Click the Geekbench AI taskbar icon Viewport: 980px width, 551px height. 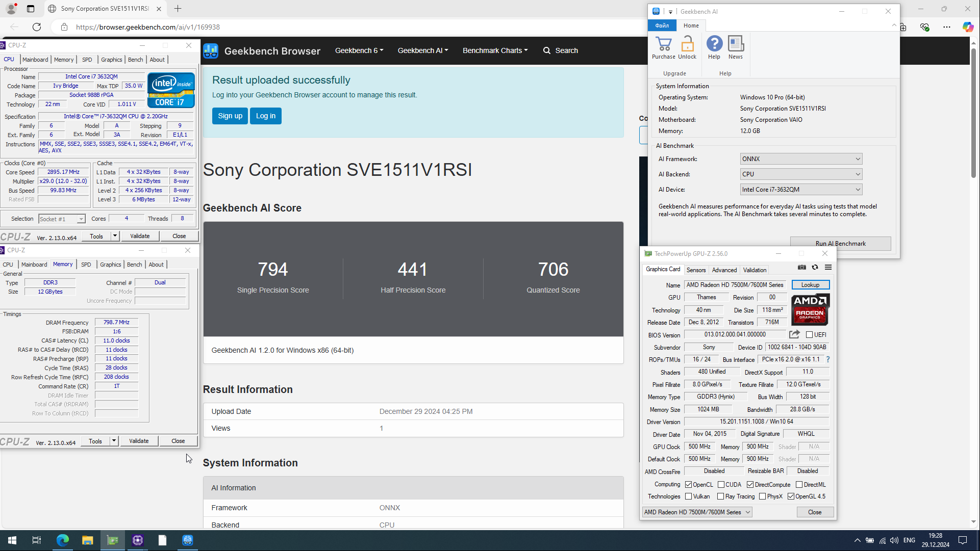click(188, 540)
